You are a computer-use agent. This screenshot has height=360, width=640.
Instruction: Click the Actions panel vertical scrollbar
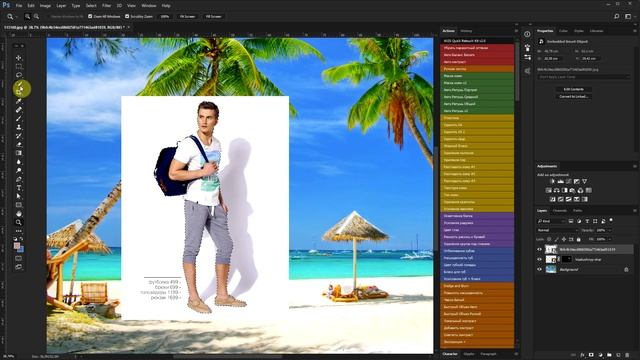tap(517, 70)
